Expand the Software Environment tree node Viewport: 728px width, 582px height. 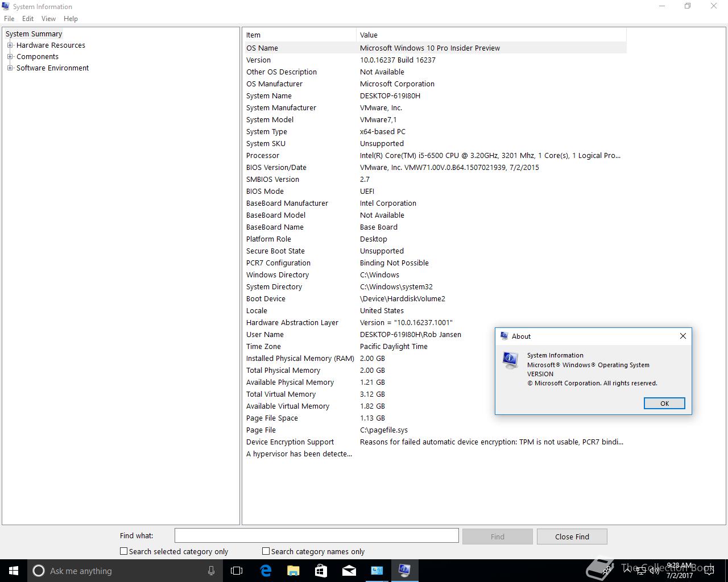pos(10,68)
